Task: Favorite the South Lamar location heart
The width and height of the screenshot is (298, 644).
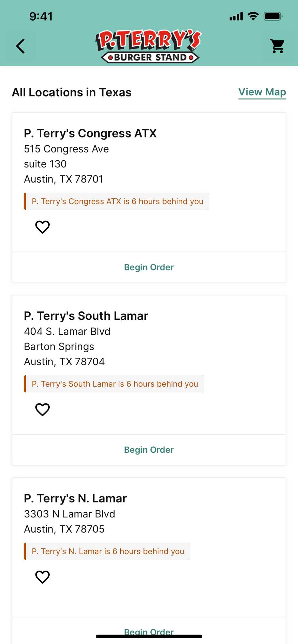Action: pyautogui.click(x=42, y=410)
